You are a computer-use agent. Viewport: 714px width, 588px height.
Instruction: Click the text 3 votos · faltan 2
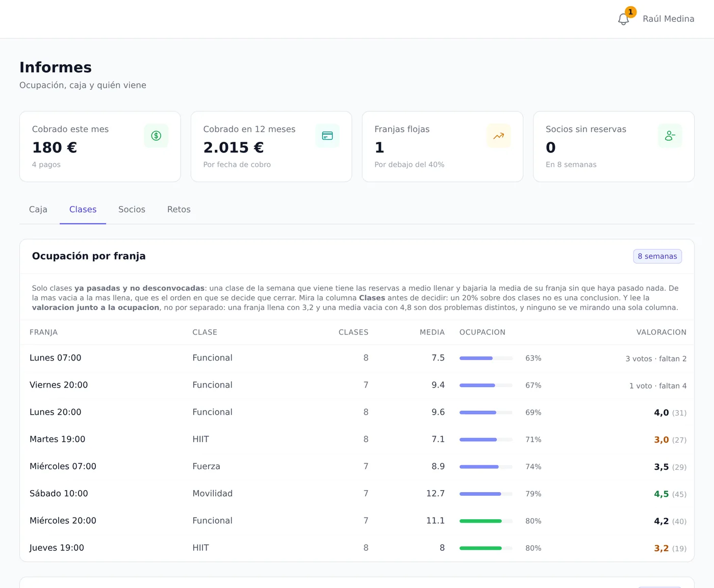(x=656, y=359)
